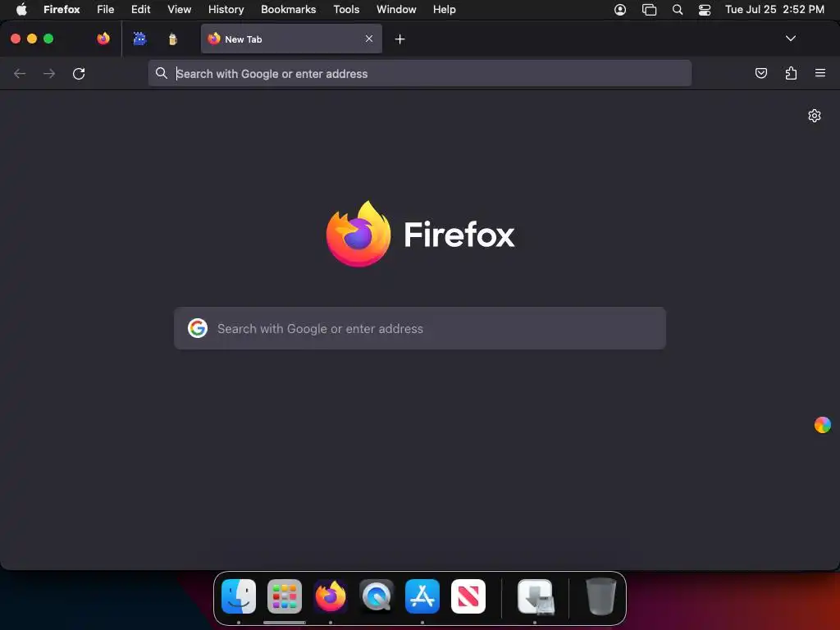Open the Bookmarks menu

288,10
